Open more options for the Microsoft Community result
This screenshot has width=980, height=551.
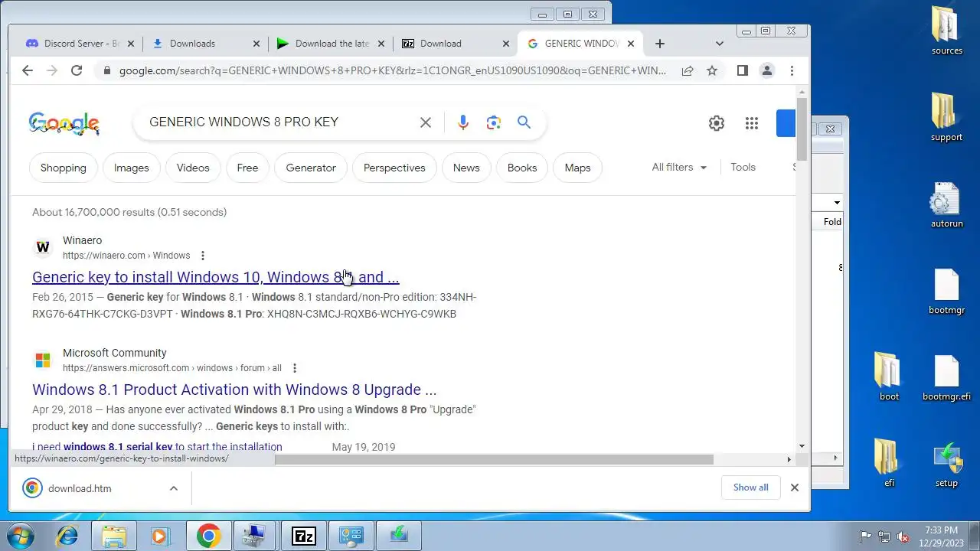tap(294, 368)
